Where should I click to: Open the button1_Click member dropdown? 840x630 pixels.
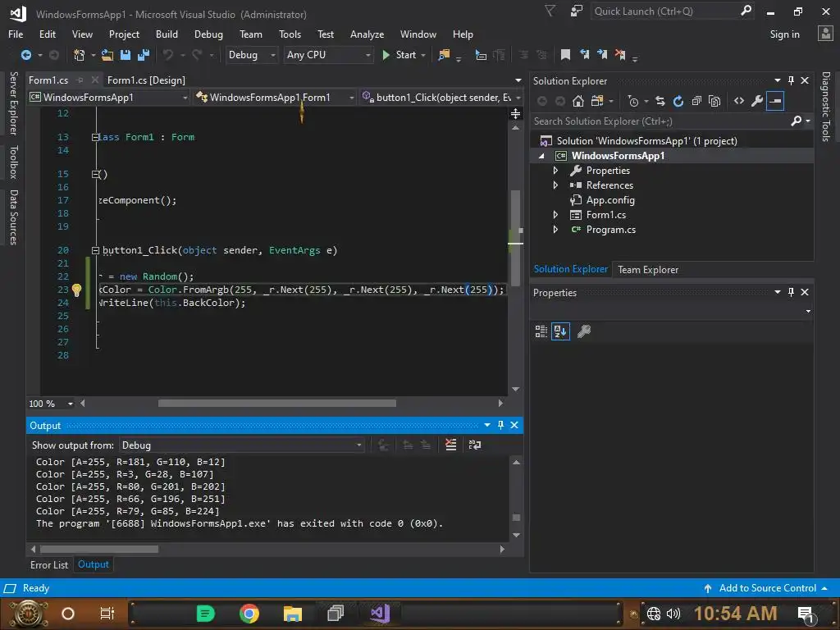[441, 97]
